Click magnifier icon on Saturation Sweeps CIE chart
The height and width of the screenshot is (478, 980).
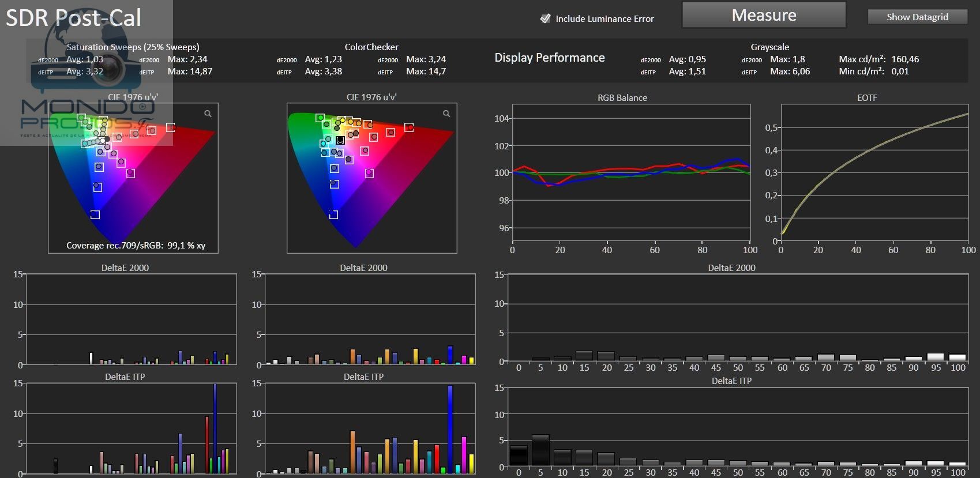pos(208,114)
